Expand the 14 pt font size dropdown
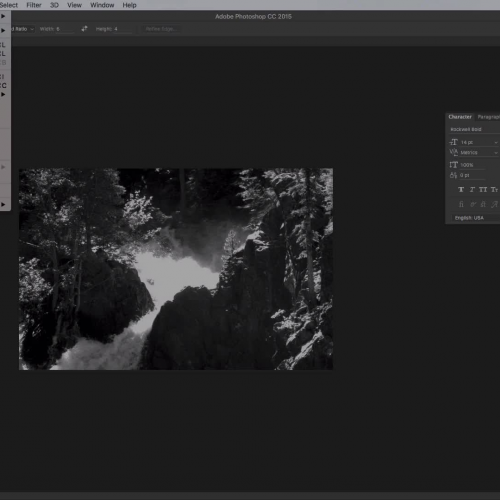The height and width of the screenshot is (500, 500). (496, 142)
